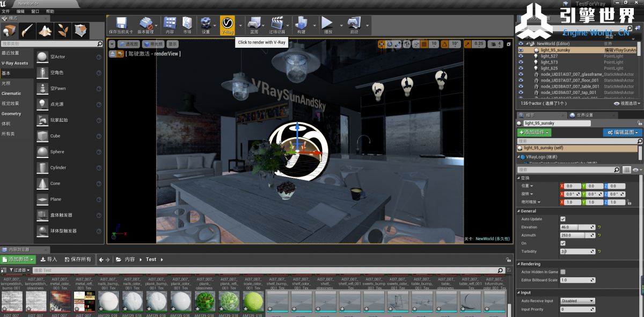Image resolution: width=644 pixels, height=317 pixels.
Task: Hide light_527 with its eye icon
Action: pyautogui.click(x=521, y=56)
